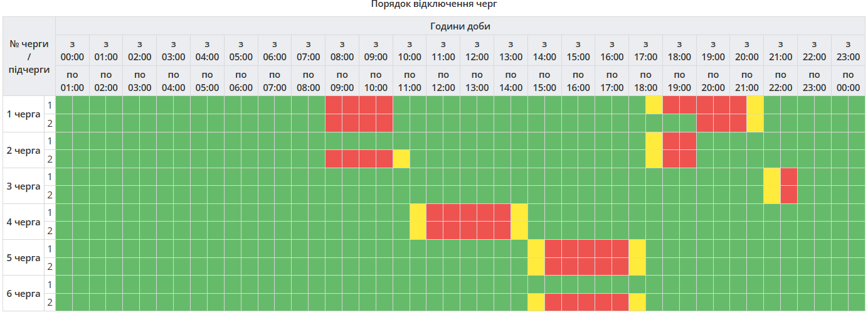Click the "з 21:00" column header

[x=780, y=50]
